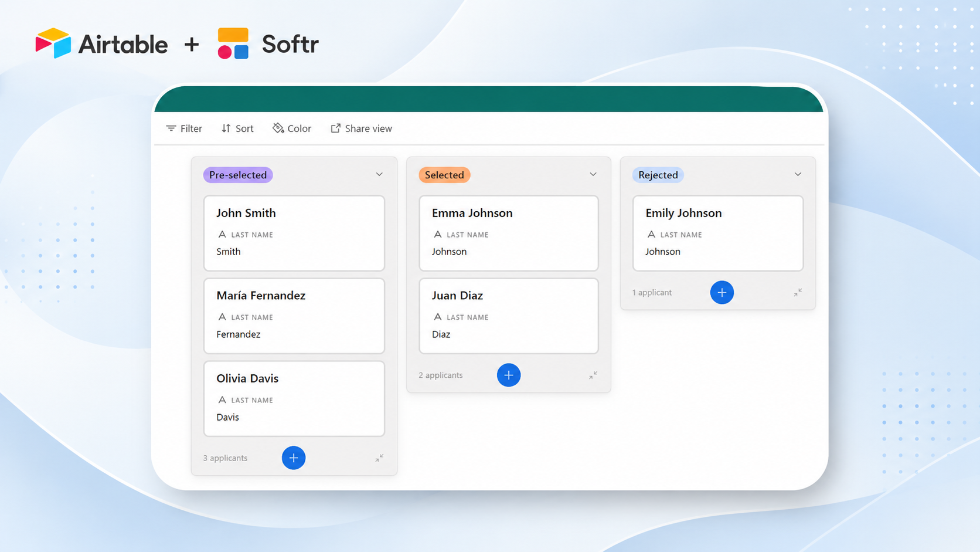Click text field icon in Emma Johnson card
The image size is (980, 552).
tap(437, 234)
